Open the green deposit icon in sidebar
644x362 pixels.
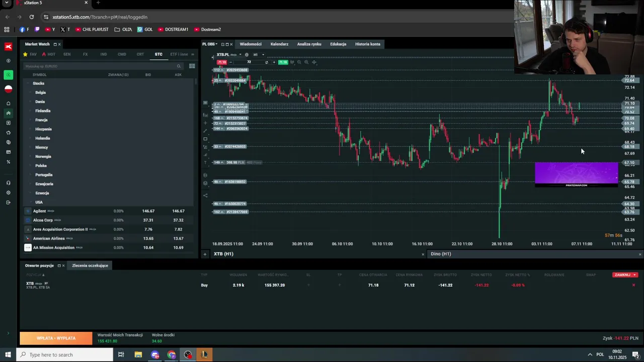[8, 75]
